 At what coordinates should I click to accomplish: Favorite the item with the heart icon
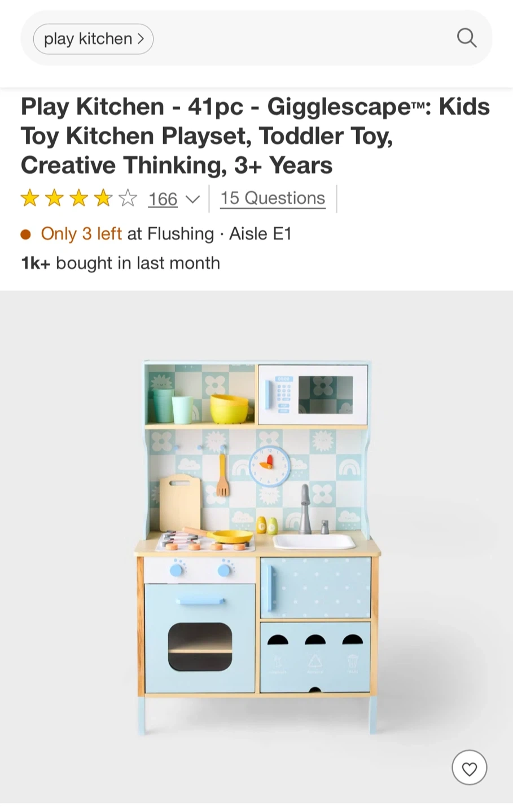tap(469, 767)
